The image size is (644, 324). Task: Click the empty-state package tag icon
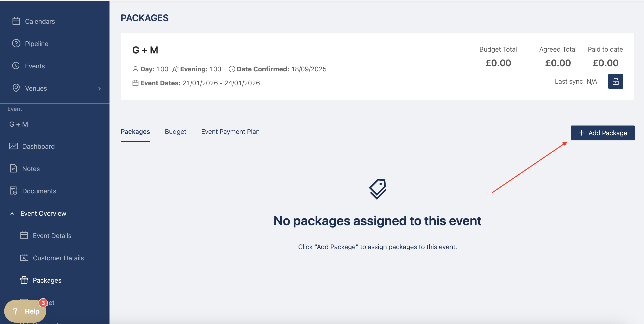pyautogui.click(x=377, y=189)
